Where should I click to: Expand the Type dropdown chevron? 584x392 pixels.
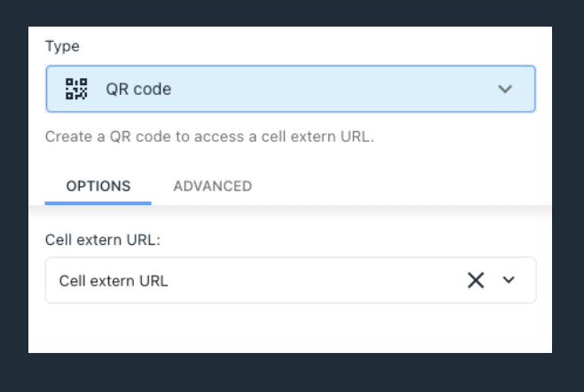tap(505, 89)
